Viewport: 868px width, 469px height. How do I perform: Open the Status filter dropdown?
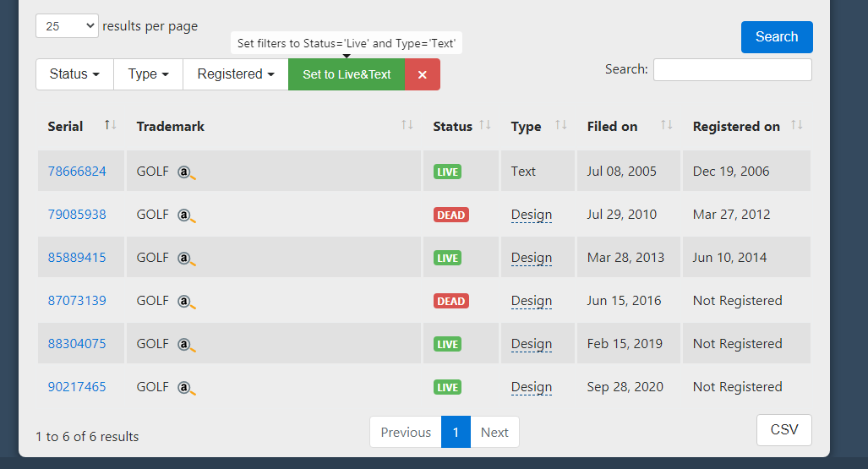click(x=74, y=74)
